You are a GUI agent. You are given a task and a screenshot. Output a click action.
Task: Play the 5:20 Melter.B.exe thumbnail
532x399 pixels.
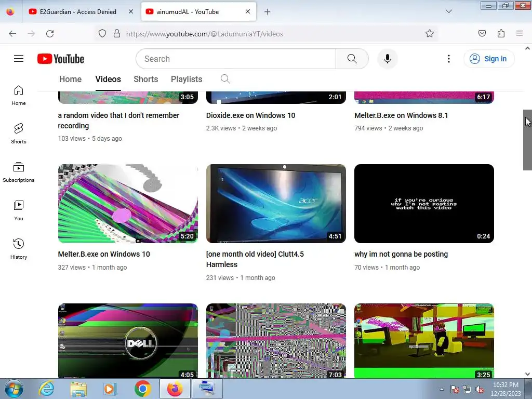click(128, 204)
